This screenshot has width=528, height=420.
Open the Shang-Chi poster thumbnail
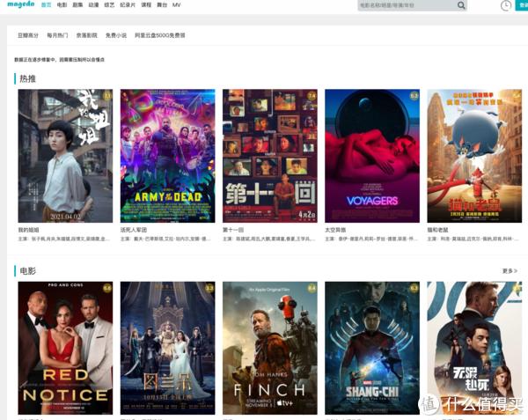(372, 348)
